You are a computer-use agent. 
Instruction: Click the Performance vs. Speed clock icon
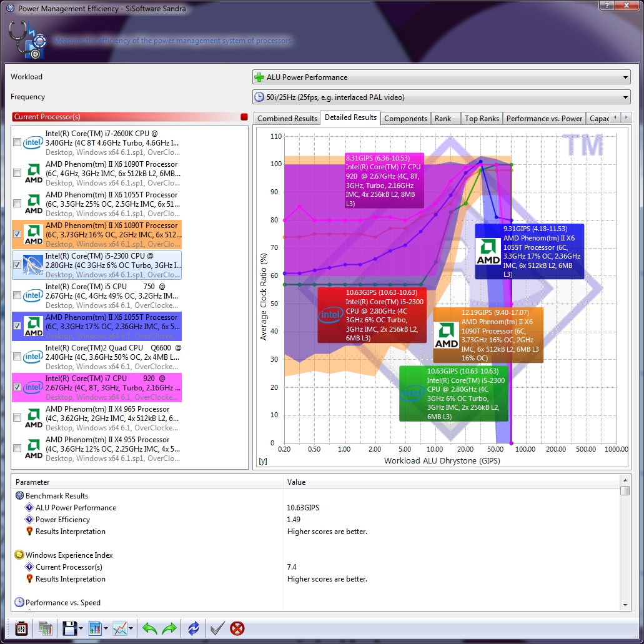coord(19,603)
